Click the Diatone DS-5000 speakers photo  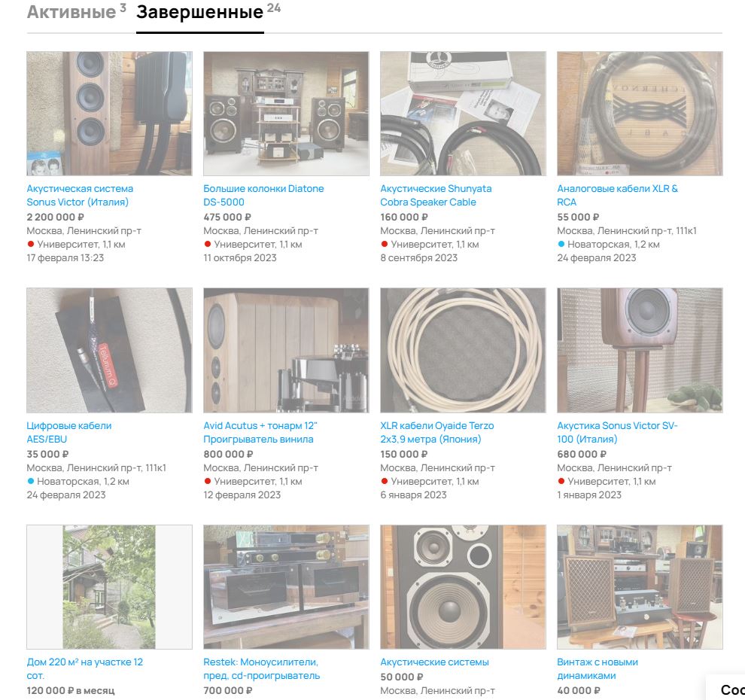(x=286, y=114)
